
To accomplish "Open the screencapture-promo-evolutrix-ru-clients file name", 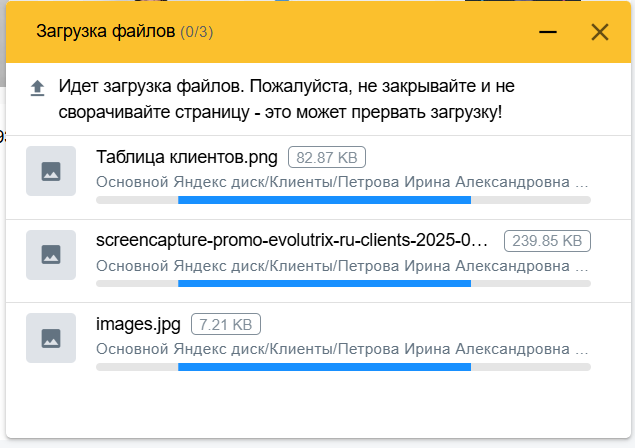I will click(292, 241).
